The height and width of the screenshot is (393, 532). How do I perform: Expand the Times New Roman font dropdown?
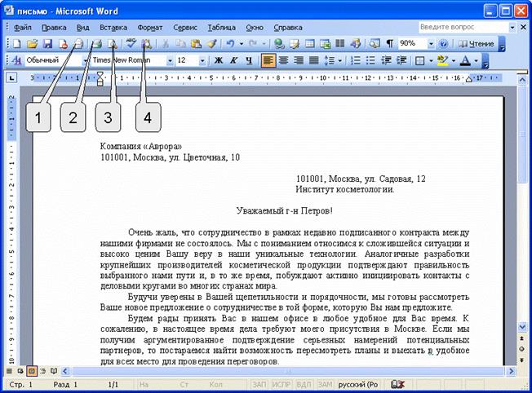click(x=170, y=60)
